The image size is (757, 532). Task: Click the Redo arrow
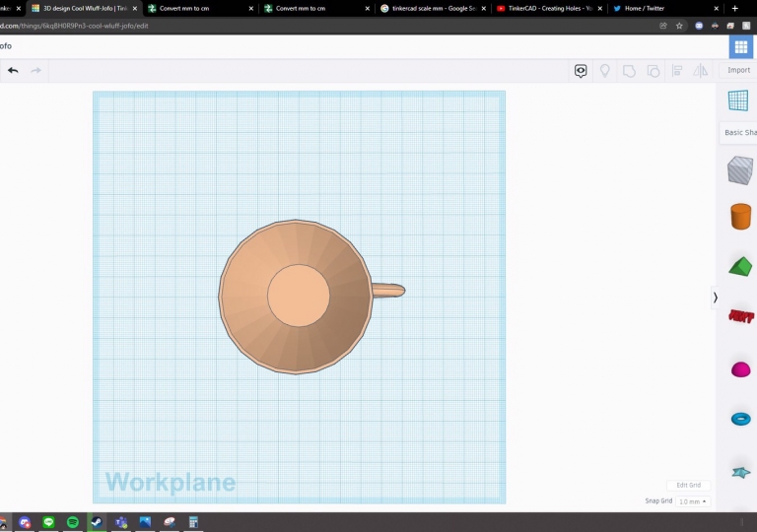(35, 71)
